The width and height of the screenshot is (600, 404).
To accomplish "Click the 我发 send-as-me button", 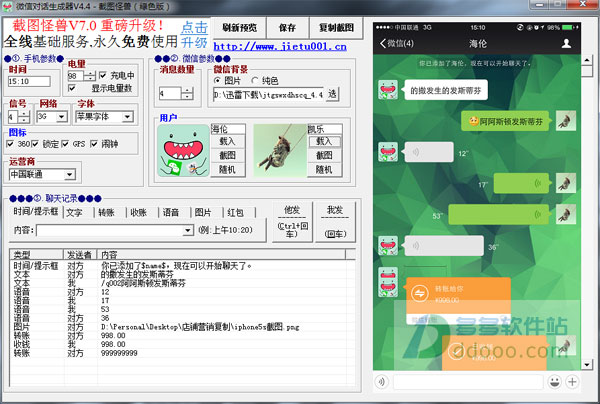I will click(335, 222).
